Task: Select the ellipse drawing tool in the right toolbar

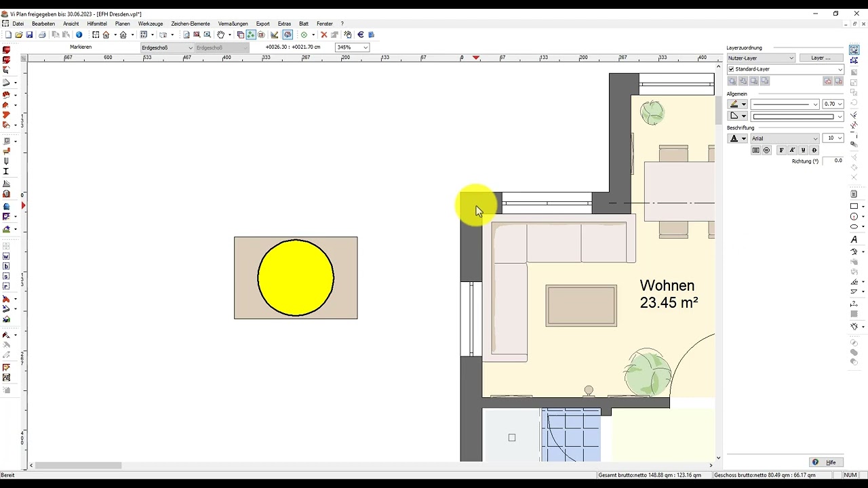Action: pyautogui.click(x=854, y=226)
